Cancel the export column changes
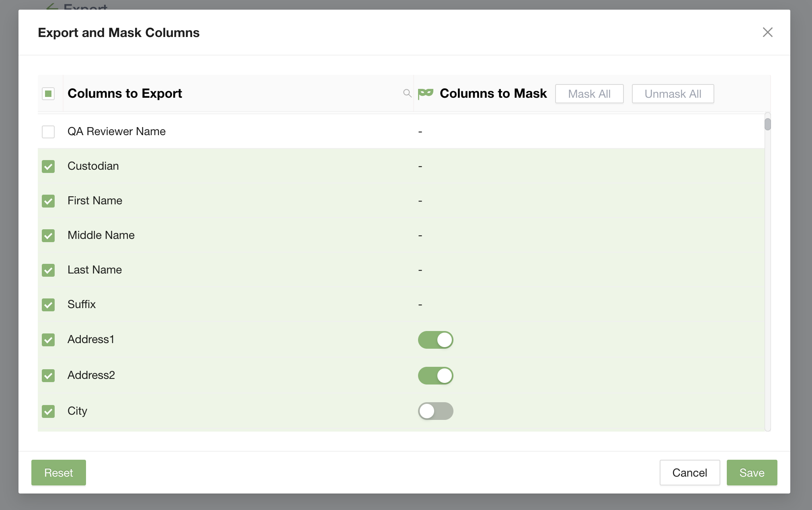The height and width of the screenshot is (510, 812). (689, 473)
